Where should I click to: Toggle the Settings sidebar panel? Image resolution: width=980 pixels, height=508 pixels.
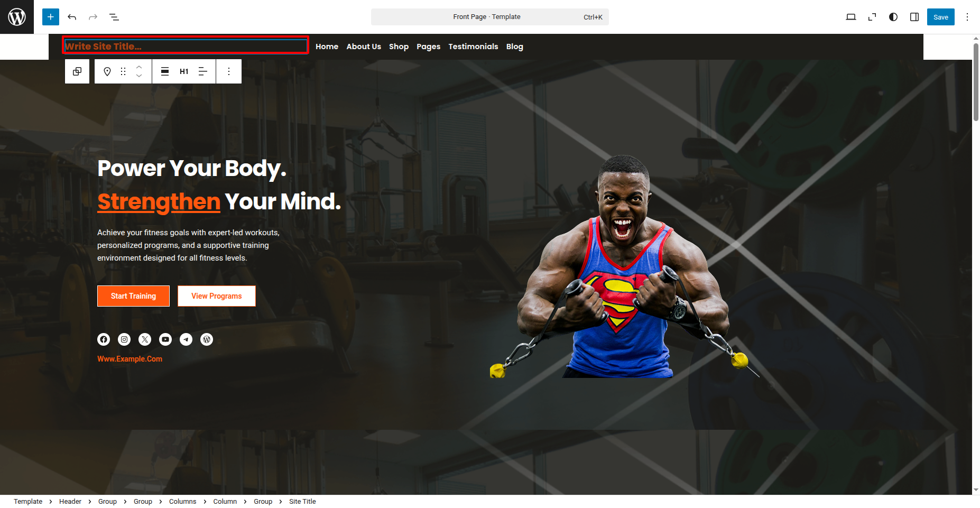pyautogui.click(x=914, y=17)
